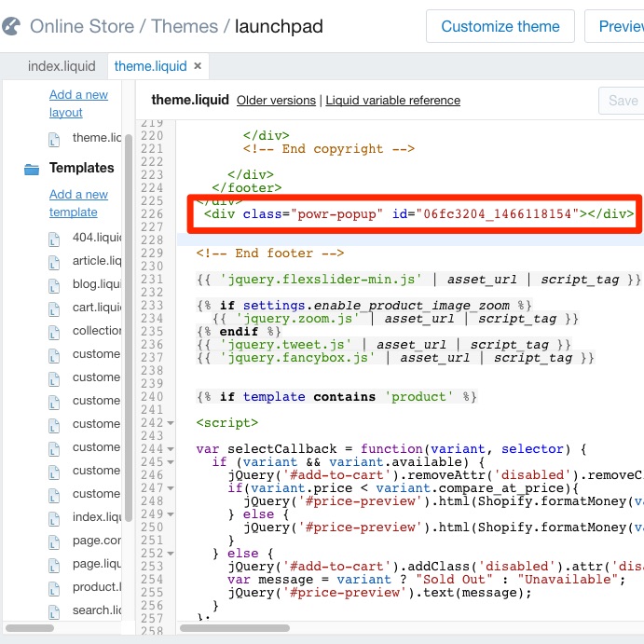Open Themes breadcrumb link

click(x=185, y=26)
